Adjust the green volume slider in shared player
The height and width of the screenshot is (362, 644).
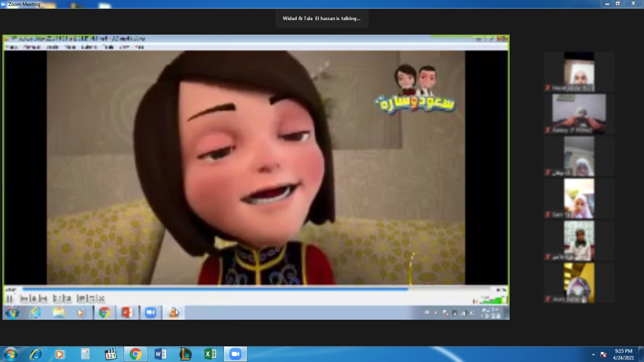coord(492,300)
